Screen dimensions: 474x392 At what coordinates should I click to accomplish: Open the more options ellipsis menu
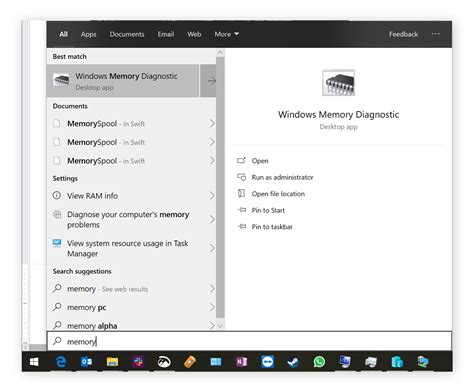435,34
